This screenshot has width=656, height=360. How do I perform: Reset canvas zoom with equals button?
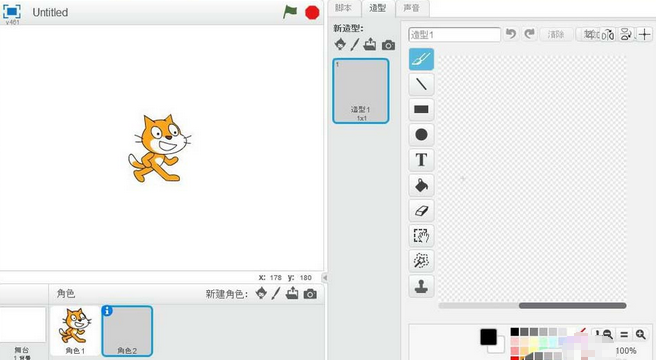624,334
